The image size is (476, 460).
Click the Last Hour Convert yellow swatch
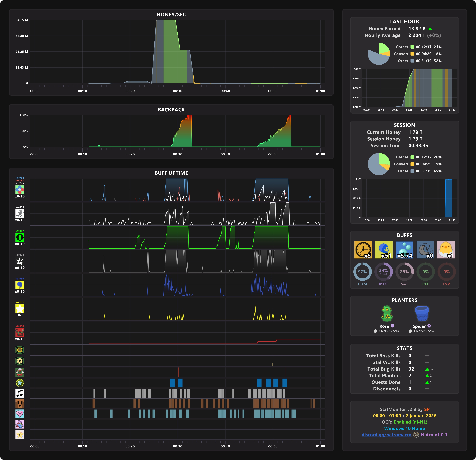[412, 54]
